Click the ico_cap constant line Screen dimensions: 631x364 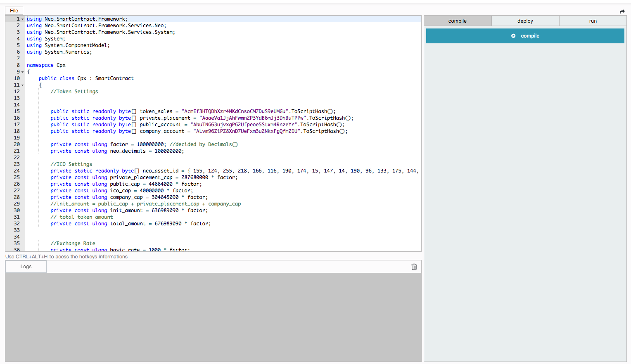(x=122, y=191)
